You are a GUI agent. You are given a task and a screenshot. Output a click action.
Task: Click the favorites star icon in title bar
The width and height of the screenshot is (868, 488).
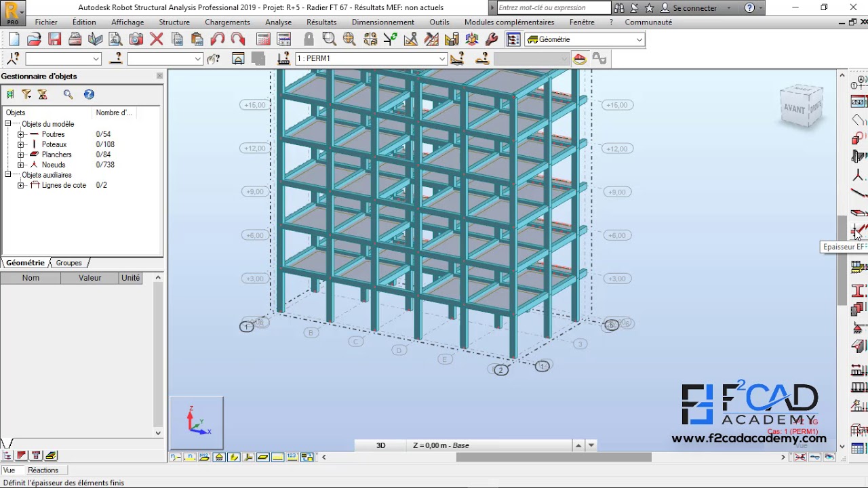(x=649, y=8)
